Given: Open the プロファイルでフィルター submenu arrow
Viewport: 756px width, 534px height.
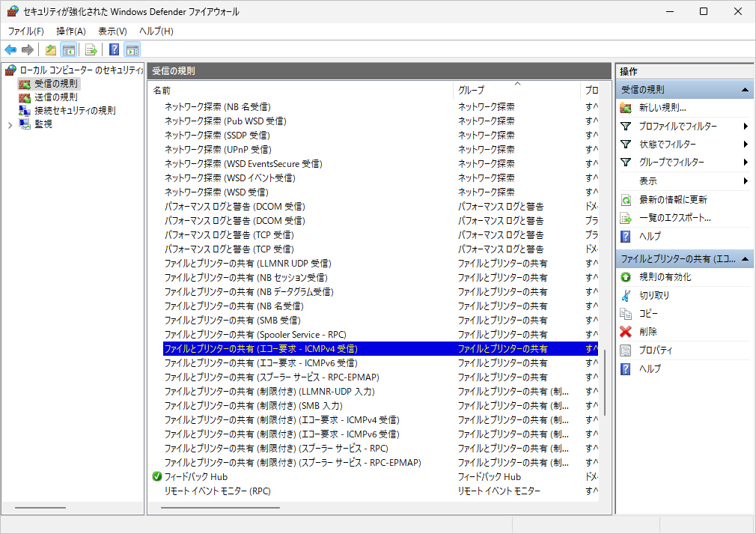Looking at the screenshot, I should [x=746, y=127].
